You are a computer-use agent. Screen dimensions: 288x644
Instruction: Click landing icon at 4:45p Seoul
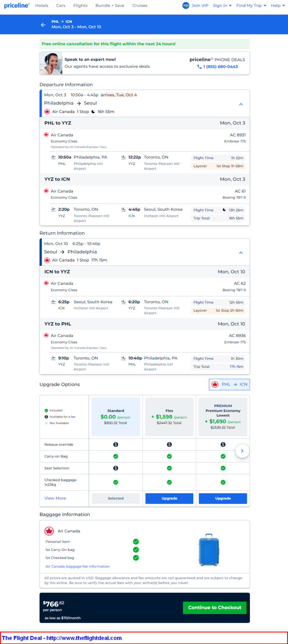pos(124,210)
